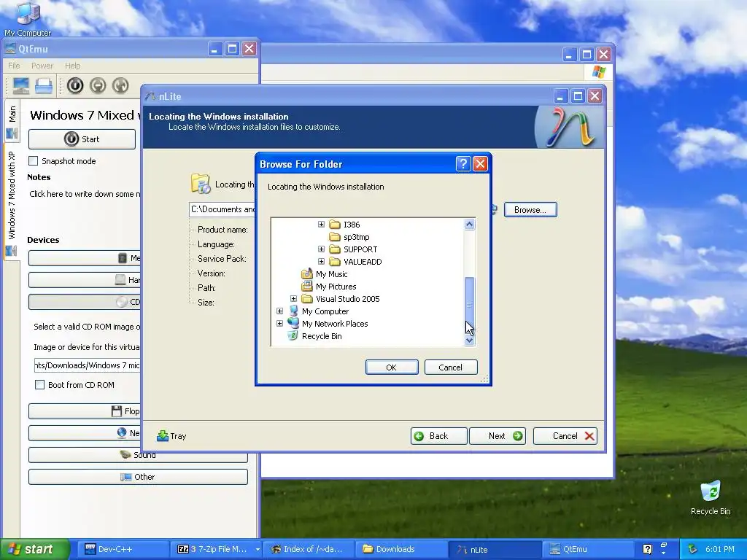Select the I386 folder icon
Screen dimensions: 747x560
click(335, 225)
